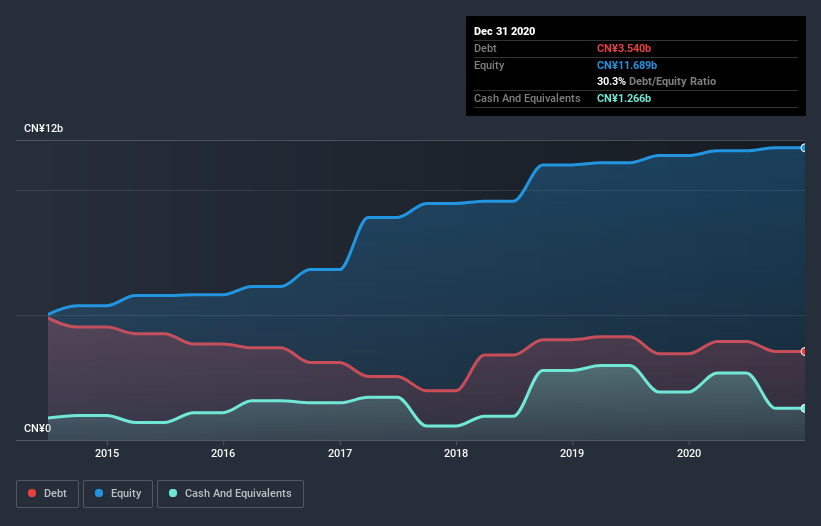The image size is (821, 526).
Task: Click the Equity row label in tooltip
Action: pyautogui.click(x=489, y=65)
